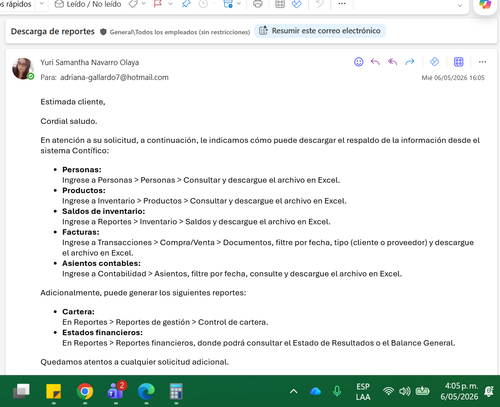Open Copilot icon at top right
Viewport: 500px width, 407px height.
coord(485,4)
